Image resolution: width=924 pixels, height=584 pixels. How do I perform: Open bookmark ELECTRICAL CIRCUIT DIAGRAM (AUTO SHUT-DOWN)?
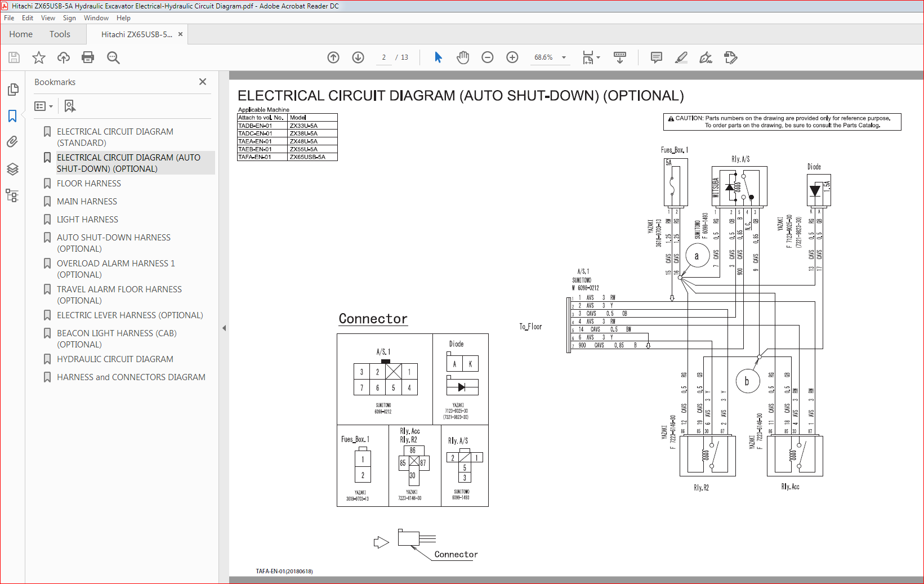[x=128, y=163]
